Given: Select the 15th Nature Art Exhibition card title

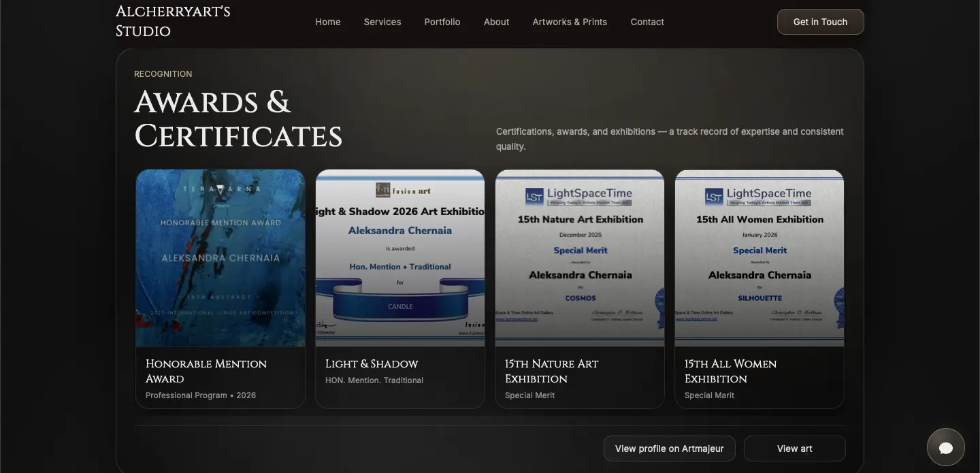Looking at the screenshot, I should click(551, 371).
